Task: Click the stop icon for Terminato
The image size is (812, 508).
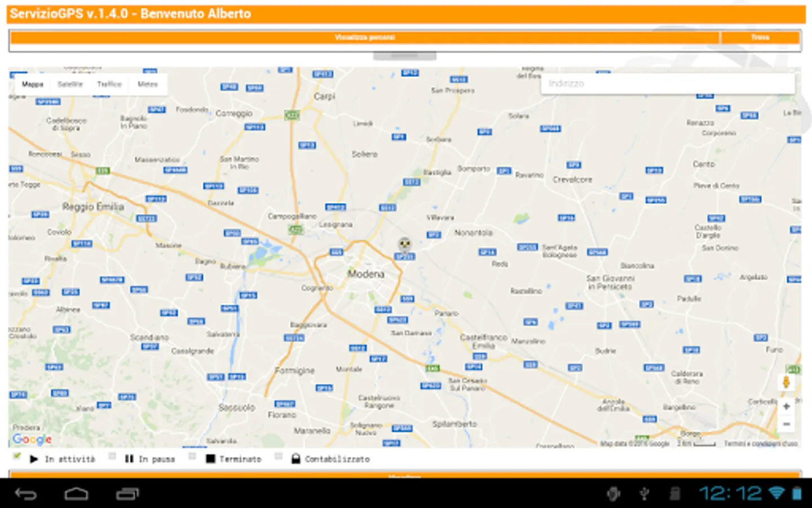Action: tap(210, 459)
